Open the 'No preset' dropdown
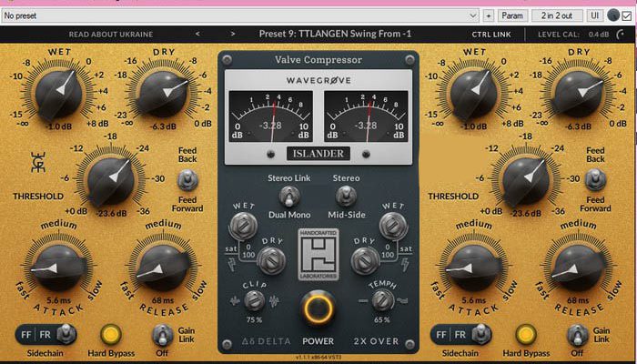The image size is (637, 364). click(240, 15)
